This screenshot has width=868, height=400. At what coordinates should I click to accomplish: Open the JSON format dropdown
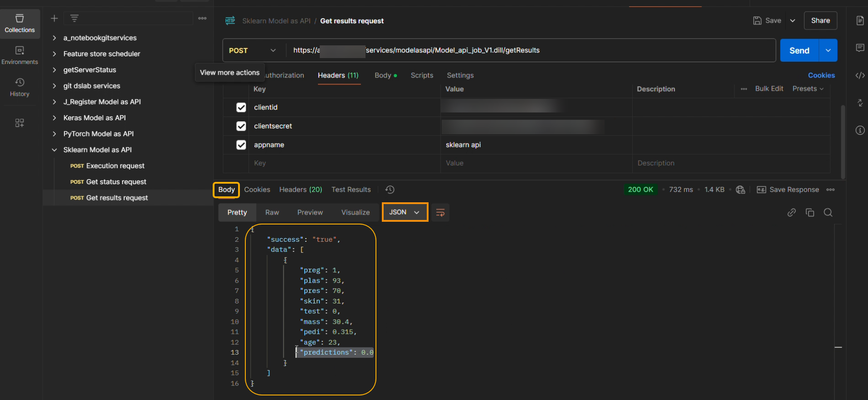[405, 212]
